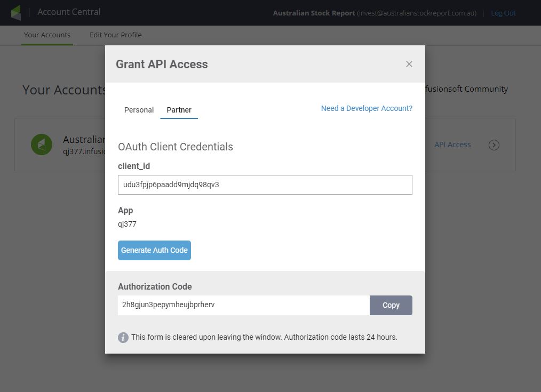The width and height of the screenshot is (541, 392).
Task: Focus the client_id input field
Action: (265, 185)
